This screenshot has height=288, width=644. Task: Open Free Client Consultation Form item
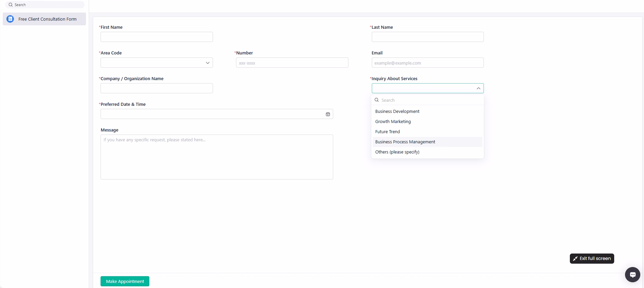coord(47,19)
